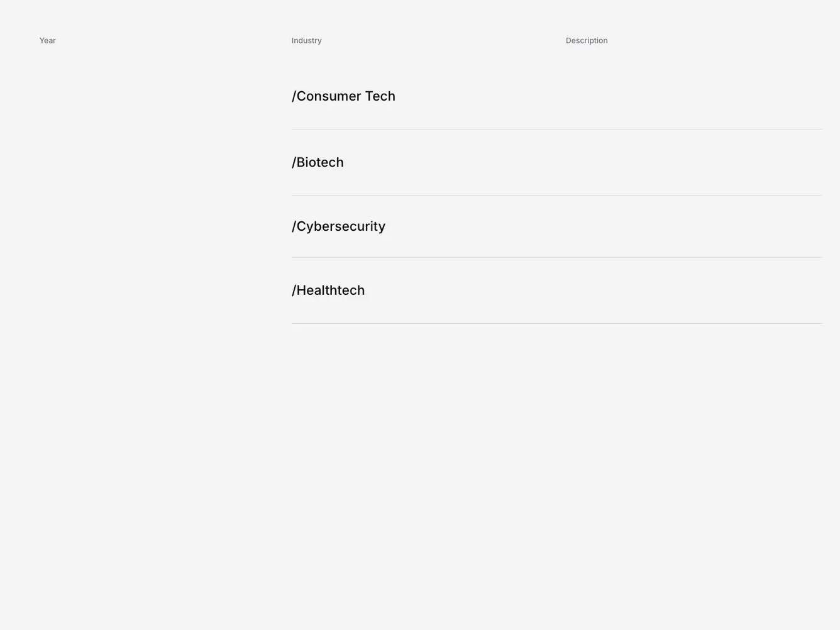This screenshot has height=630, width=840.
Task: Click the slash before Biotech
Action: (294, 162)
